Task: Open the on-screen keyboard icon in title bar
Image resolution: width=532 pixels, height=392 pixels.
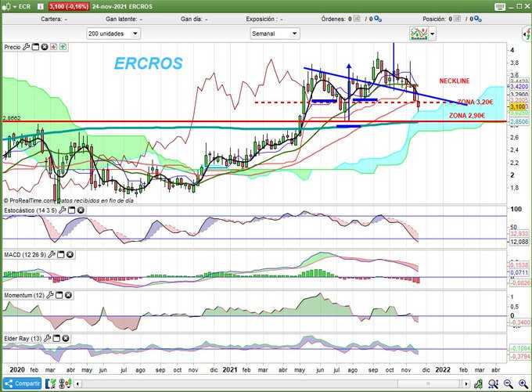Action: tap(500, 7)
